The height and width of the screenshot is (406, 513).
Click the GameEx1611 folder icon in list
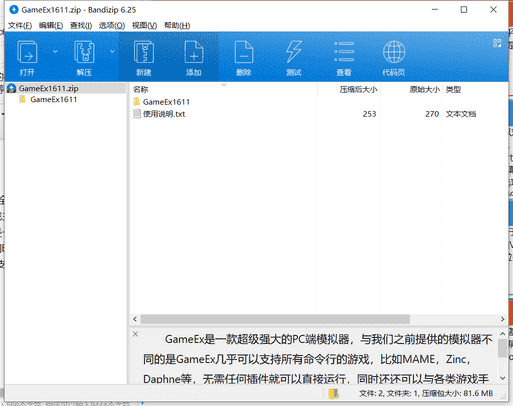click(136, 102)
